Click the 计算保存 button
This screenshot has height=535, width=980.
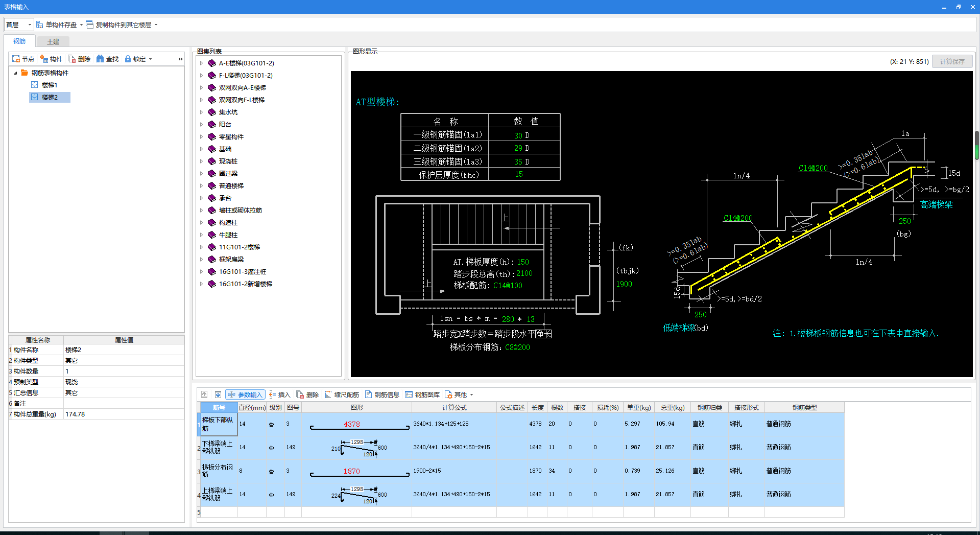click(952, 61)
